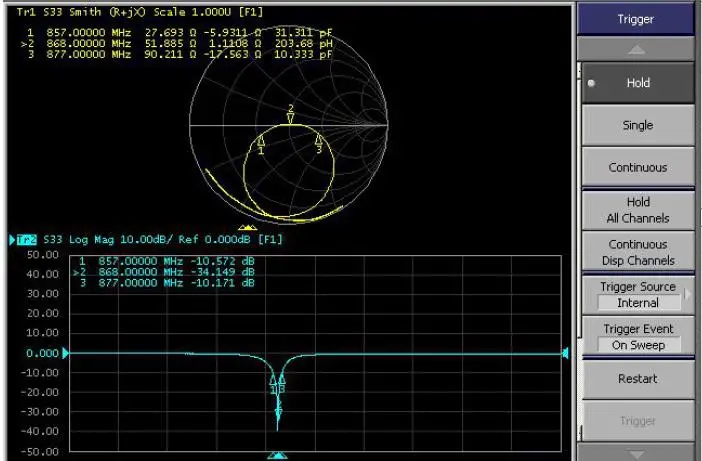Click the Single sweep softkey
The width and height of the screenshot is (702, 461).
638,125
